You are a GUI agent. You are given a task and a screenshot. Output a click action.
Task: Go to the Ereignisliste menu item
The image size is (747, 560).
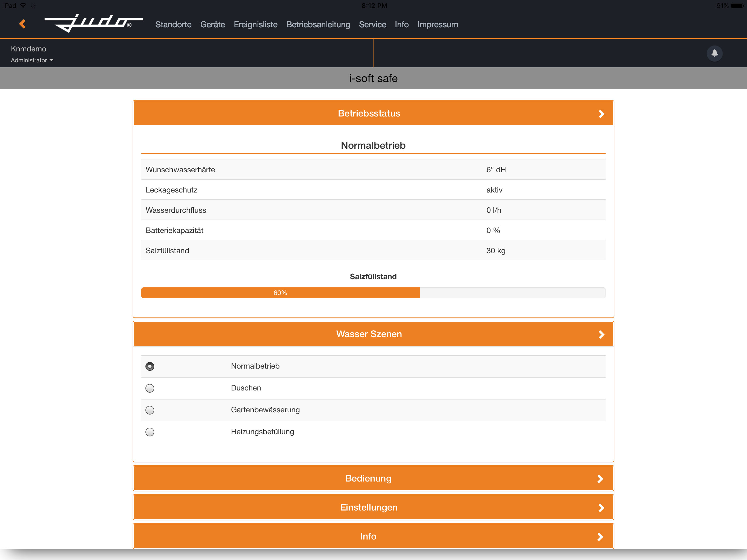(255, 25)
